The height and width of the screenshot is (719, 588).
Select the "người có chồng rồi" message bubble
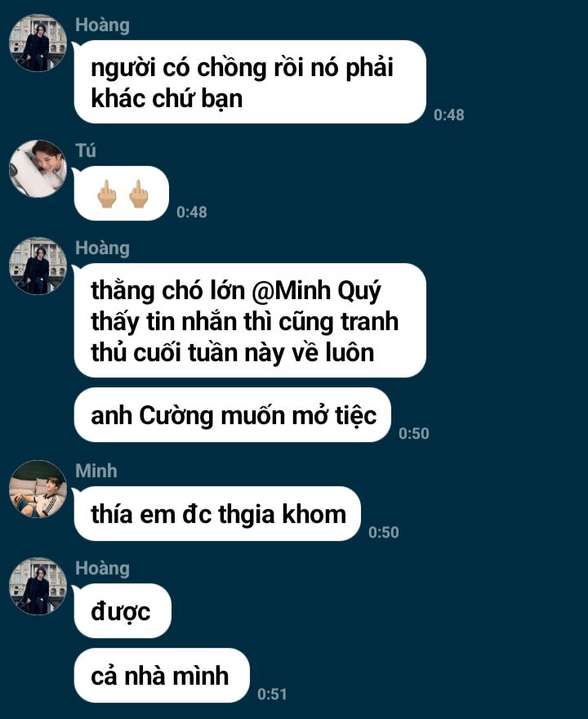[x=250, y=82]
